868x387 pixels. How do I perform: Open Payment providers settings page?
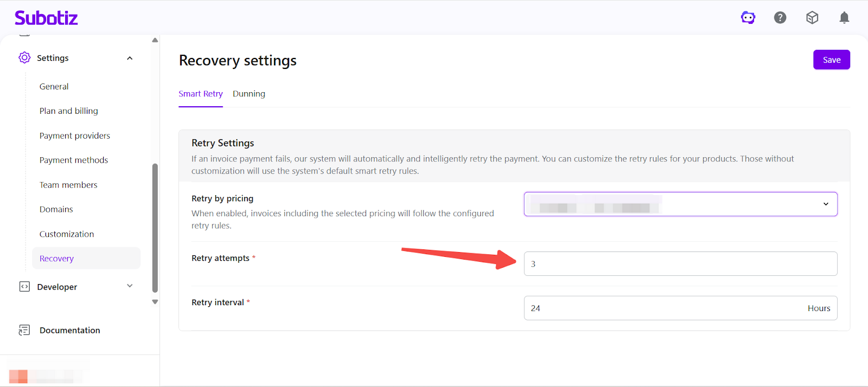tap(75, 136)
